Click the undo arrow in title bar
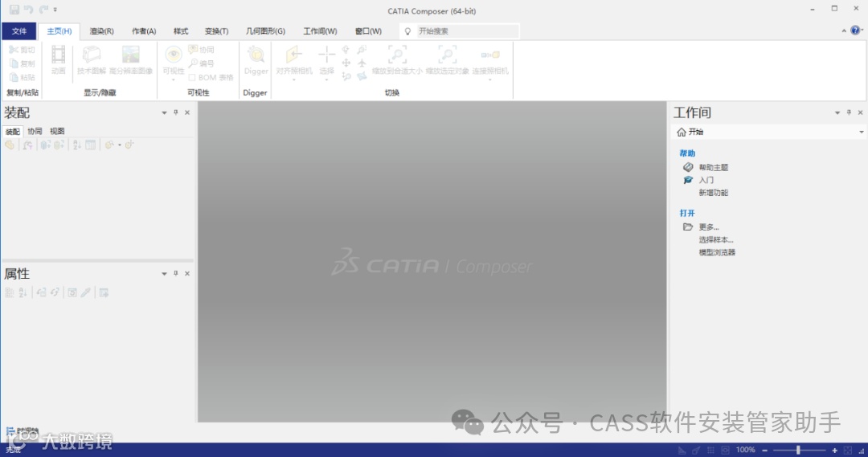The width and height of the screenshot is (868, 457). (28, 10)
